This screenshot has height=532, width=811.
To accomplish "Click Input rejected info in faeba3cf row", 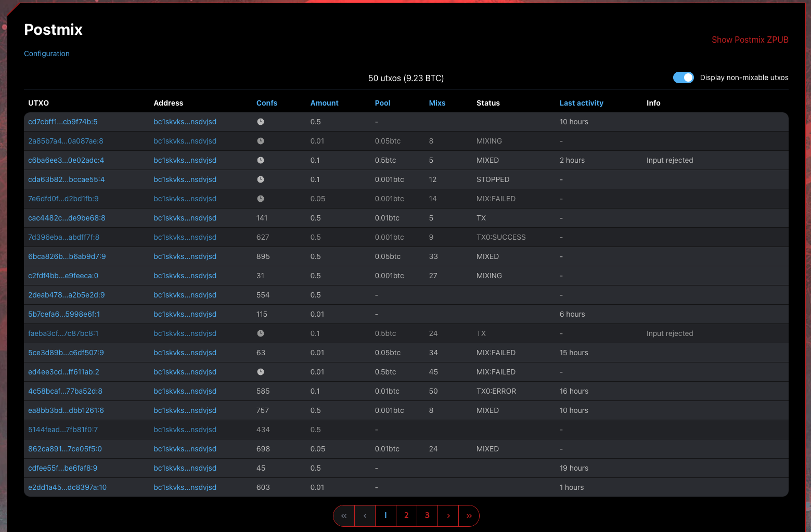I will click(670, 333).
